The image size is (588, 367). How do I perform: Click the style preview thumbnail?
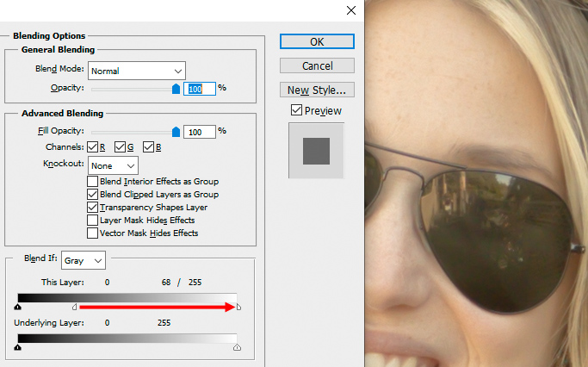coord(316,151)
